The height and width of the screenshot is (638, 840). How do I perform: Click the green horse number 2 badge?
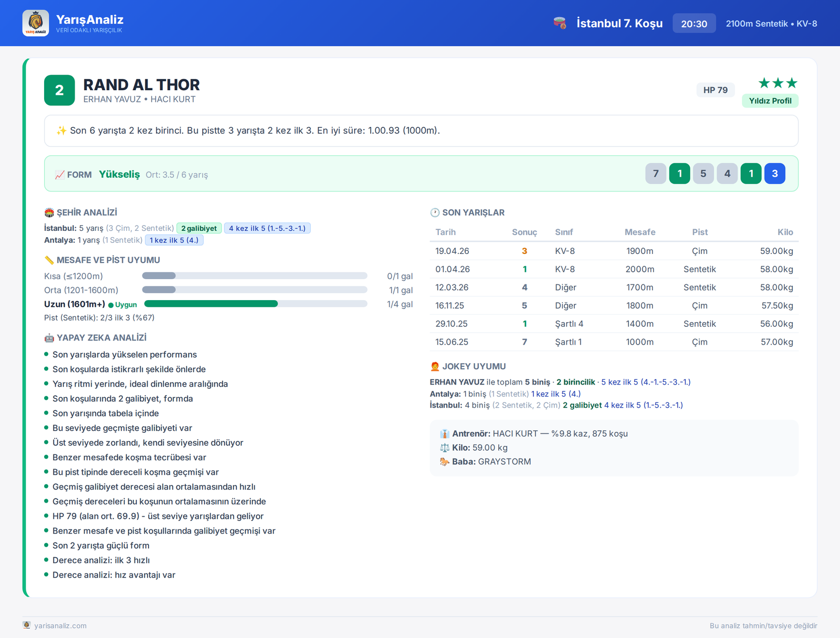[59, 90]
